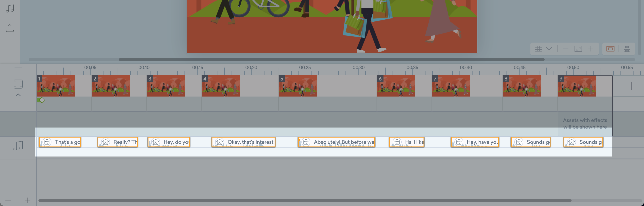Add a new scene with plus button
The width and height of the screenshot is (644, 206).
click(x=631, y=86)
